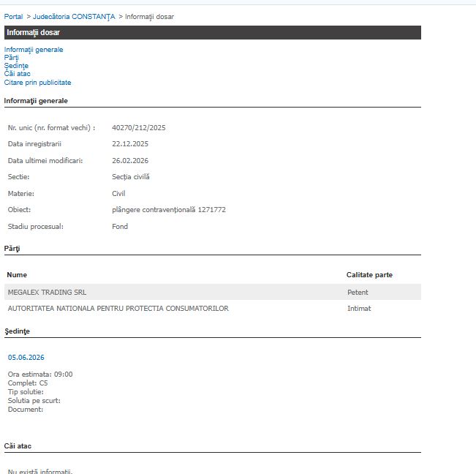Click the registration date 22.12.2025
Image resolution: width=476 pixels, height=474 pixels.
130,144
